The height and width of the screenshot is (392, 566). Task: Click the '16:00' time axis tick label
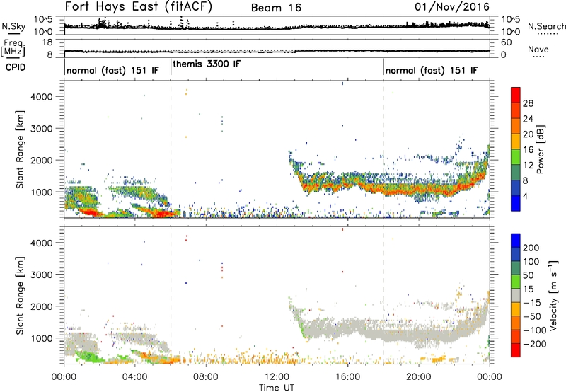pyautogui.click(x=347, y=377)
